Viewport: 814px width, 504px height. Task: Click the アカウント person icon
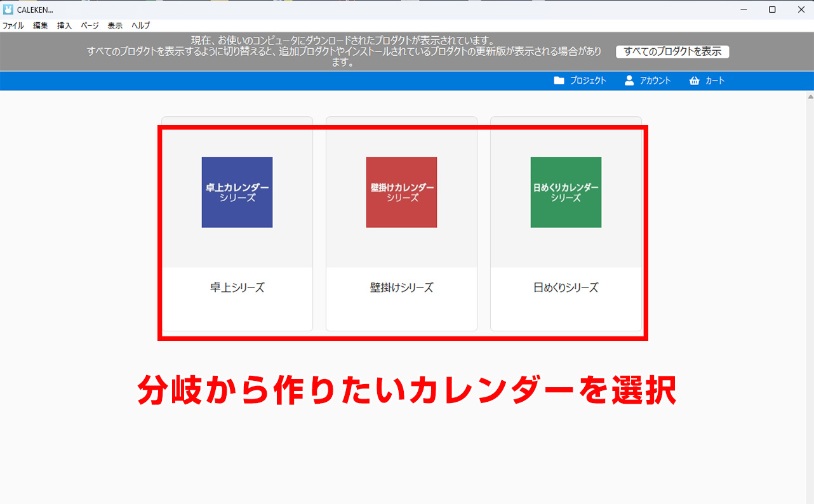[x=629, y=81]
